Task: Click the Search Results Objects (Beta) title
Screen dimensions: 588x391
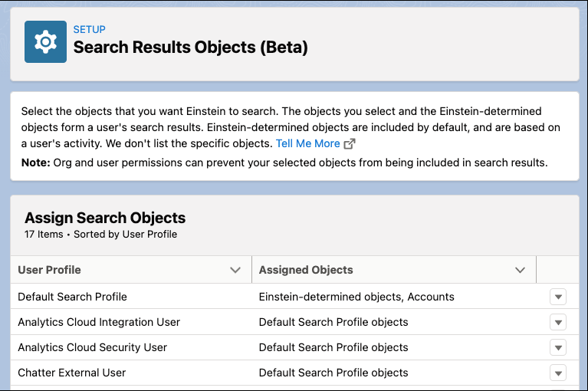Action: (190, 48)
